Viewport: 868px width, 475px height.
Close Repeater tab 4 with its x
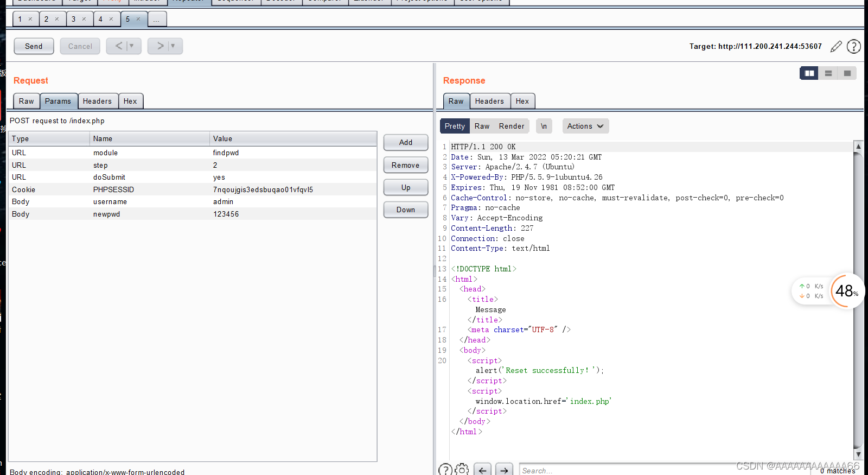click(111, 19)
